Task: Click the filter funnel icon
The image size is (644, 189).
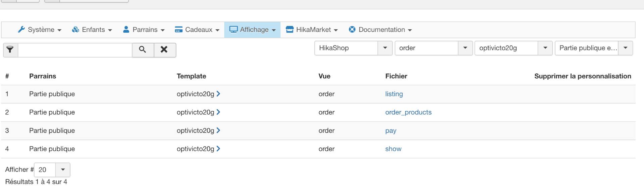Action: pyautogui.click(x=10, y=50)
